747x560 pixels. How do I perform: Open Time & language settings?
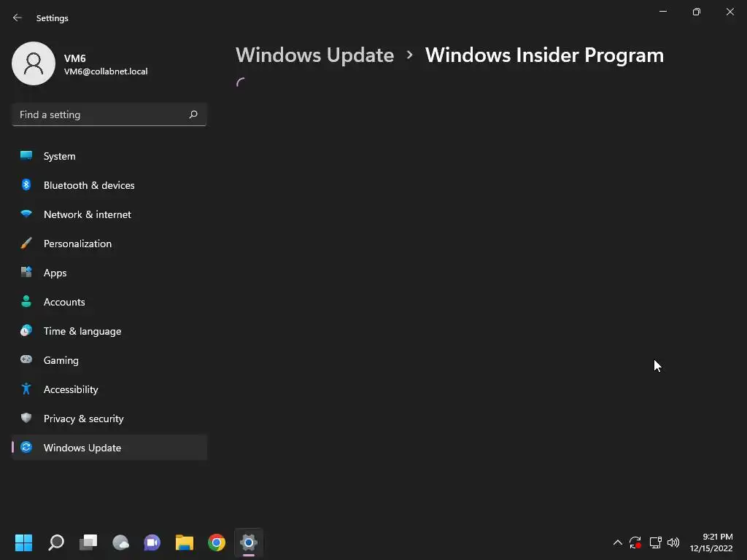(x=109, y=331)
